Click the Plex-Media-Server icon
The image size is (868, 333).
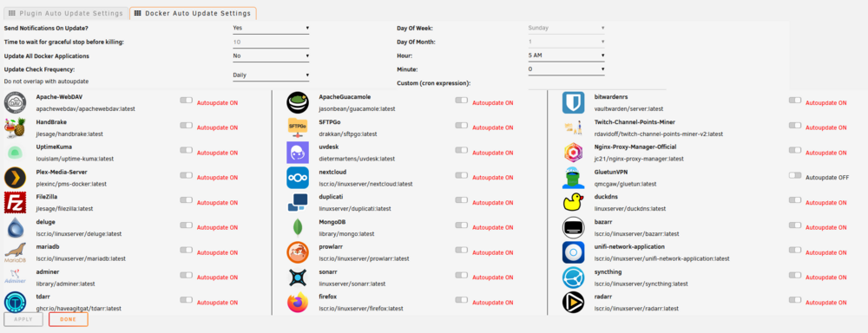[15, 178]
